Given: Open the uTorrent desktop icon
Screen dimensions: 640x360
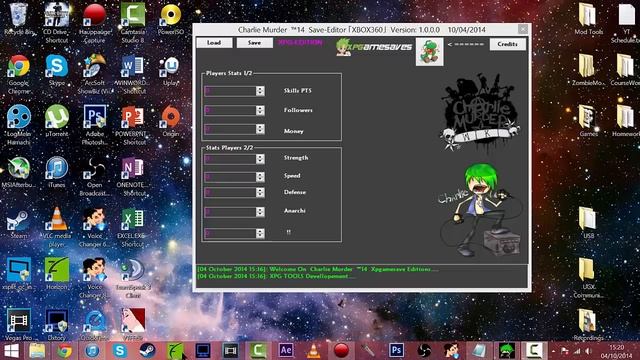Looking at the screenshot, I should 57,121.
